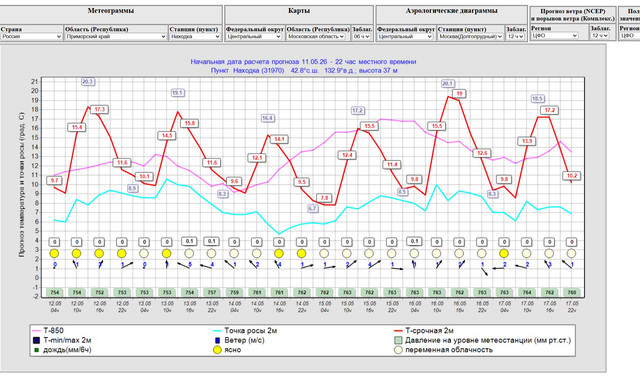Open the 12 ч Заблаг. dropdown under Аэрологические диаграммы

(x=516, y=36)
